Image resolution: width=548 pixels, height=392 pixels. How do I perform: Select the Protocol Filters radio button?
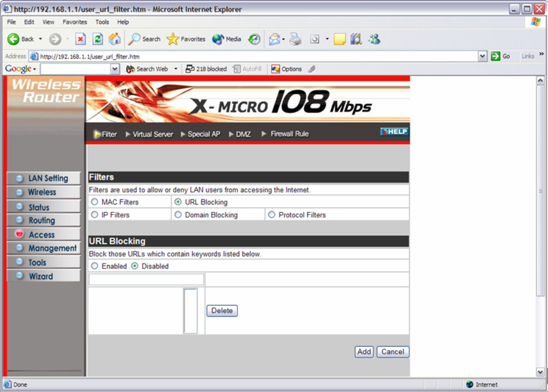coord(272,215)
